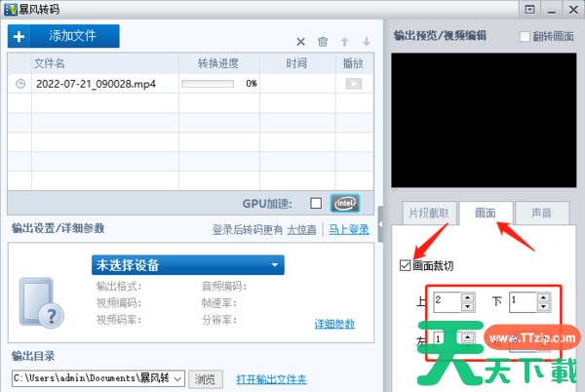
Task: Uncheck the 画面裁切 checkbox
Action: coord(405,265)
